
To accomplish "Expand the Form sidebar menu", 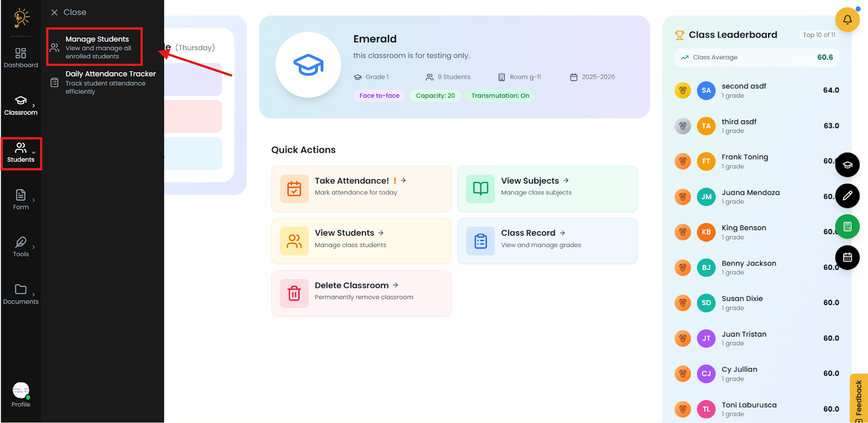I will 21,199.
